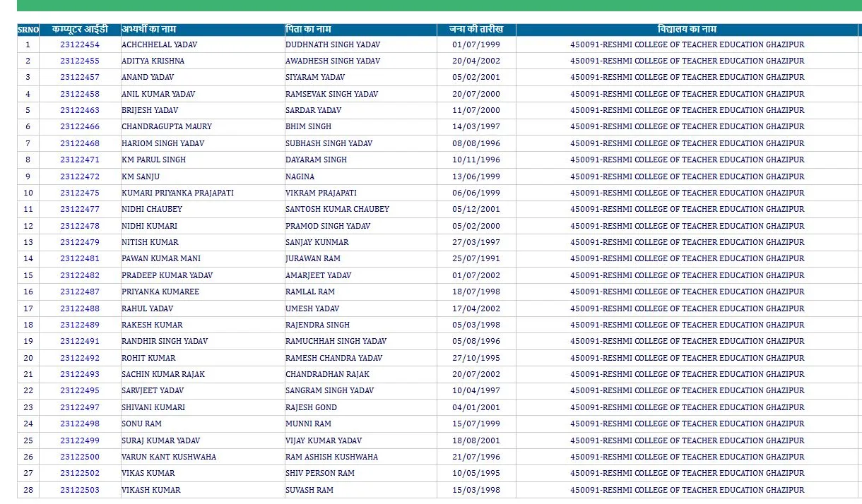This screenshot has width=862, height=504.
Task: Click the 23122481 computer ID link
Action: click(80, 259)
